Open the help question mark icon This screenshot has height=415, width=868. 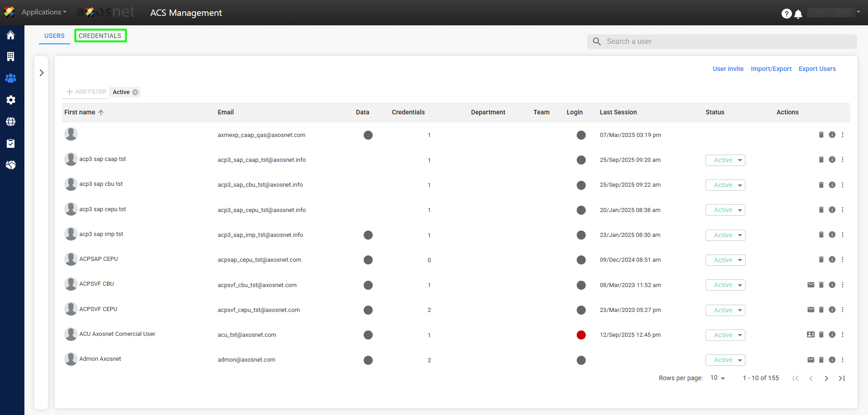coord(786,14)
